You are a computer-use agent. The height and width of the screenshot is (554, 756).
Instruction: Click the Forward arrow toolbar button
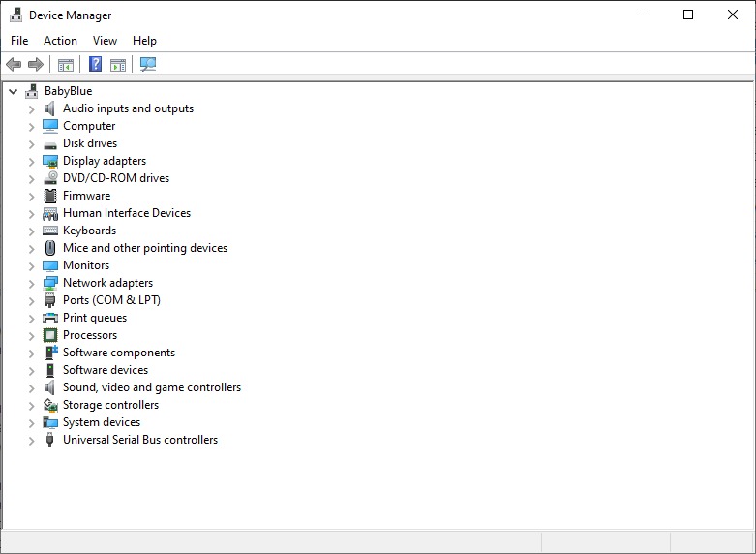coord(36,65)
